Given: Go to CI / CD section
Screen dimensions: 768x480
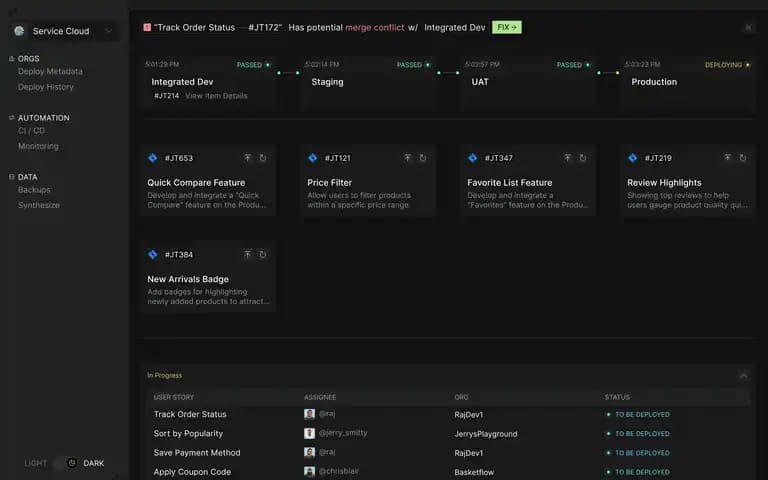Looking at the screenshot, I should pos(31,131).
